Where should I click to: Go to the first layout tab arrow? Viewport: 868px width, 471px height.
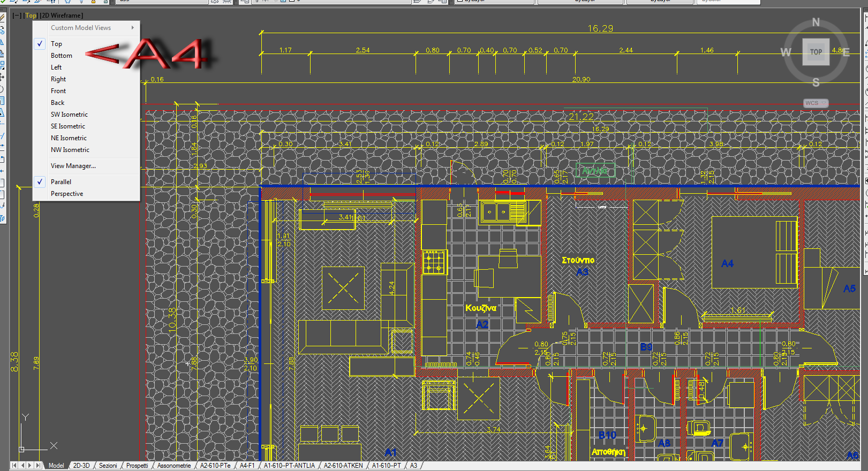[x=14, y=466]
